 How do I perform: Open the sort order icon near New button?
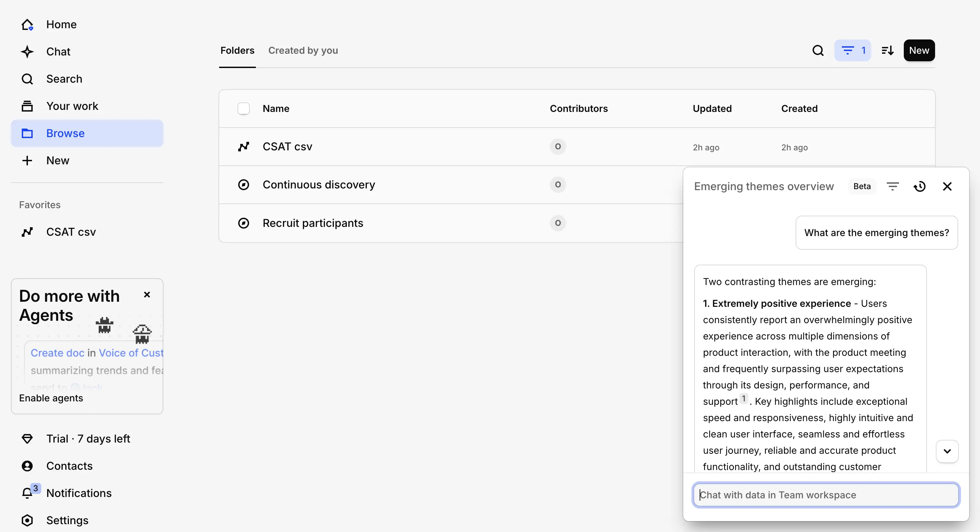pyautogui.click(x=887, y=50)
